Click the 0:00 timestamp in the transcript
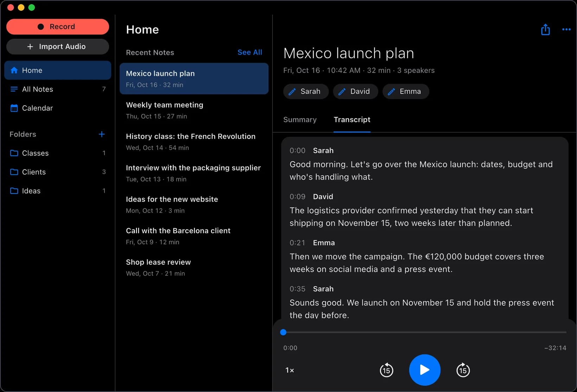Viewport: 577px width, 392px height. [297, 150]
